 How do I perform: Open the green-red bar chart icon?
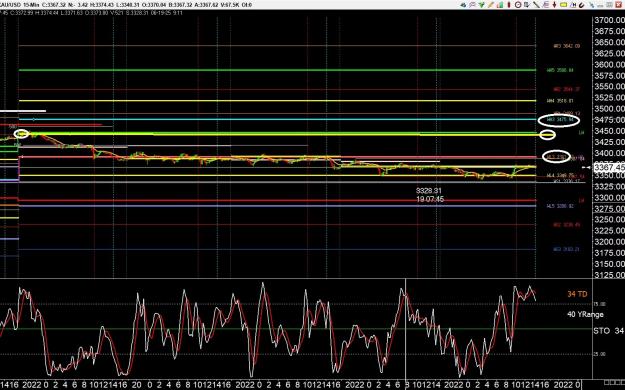pyautogui.click(x=500, y=5)
